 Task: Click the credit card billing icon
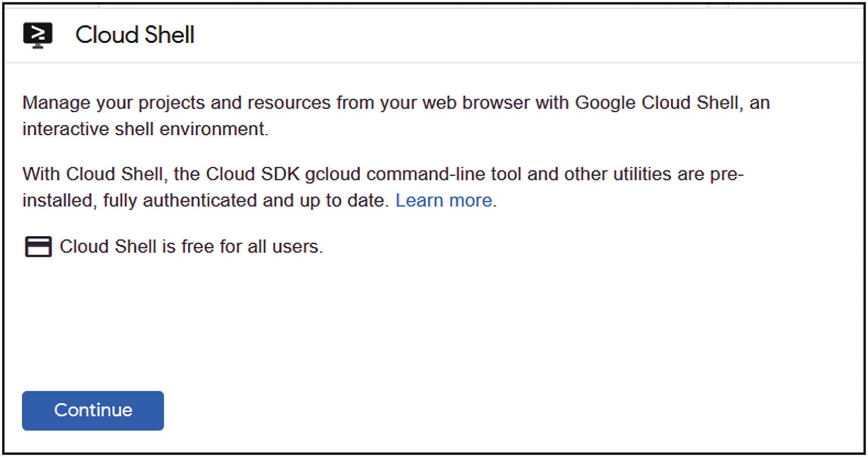(38, 247)
